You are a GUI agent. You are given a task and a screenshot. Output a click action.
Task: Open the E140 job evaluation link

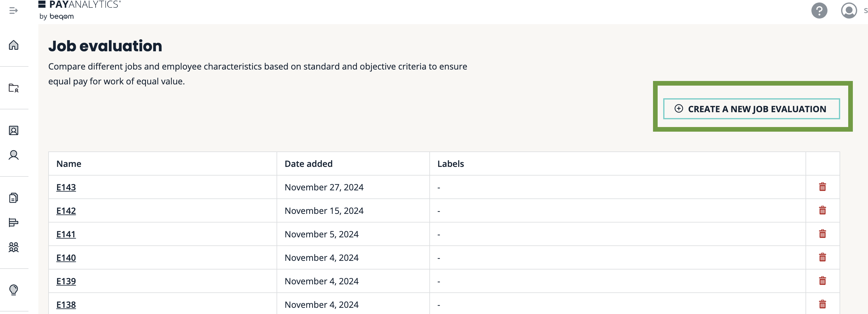pos(66,258)
